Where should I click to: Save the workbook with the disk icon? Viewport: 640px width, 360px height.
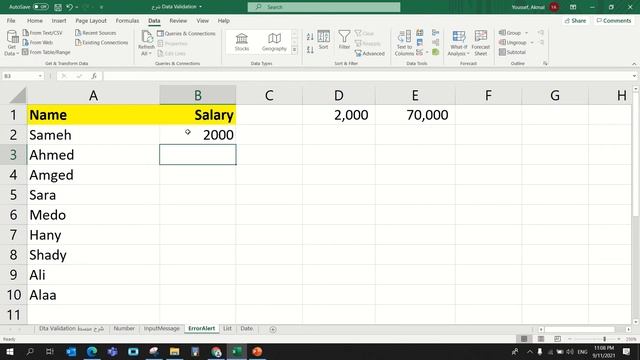tap(58, 7)
